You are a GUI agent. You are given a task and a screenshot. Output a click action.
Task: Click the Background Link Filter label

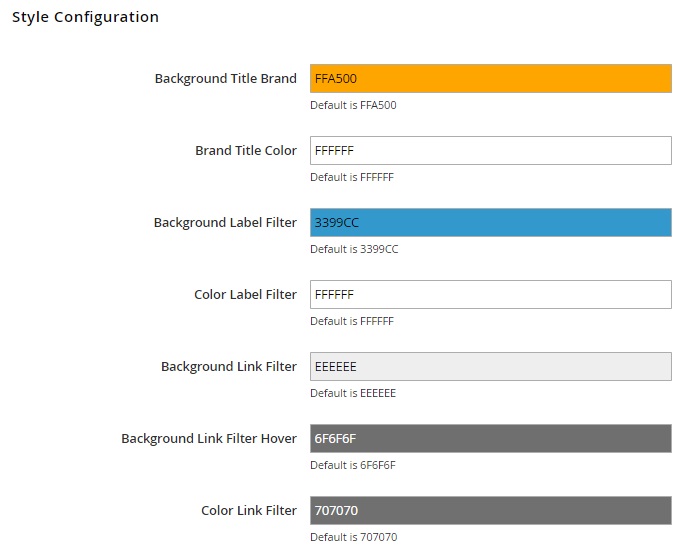click(228, 366)
